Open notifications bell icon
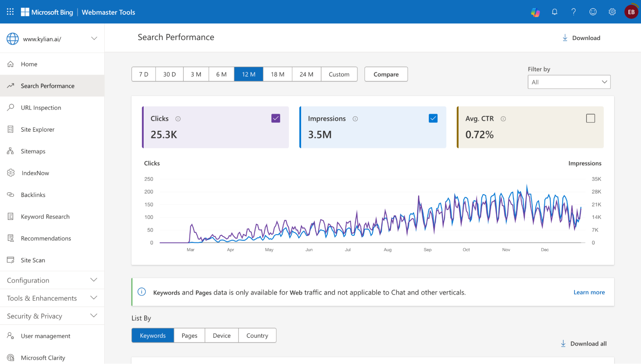 pyautogui.click(x=554, y=12)
